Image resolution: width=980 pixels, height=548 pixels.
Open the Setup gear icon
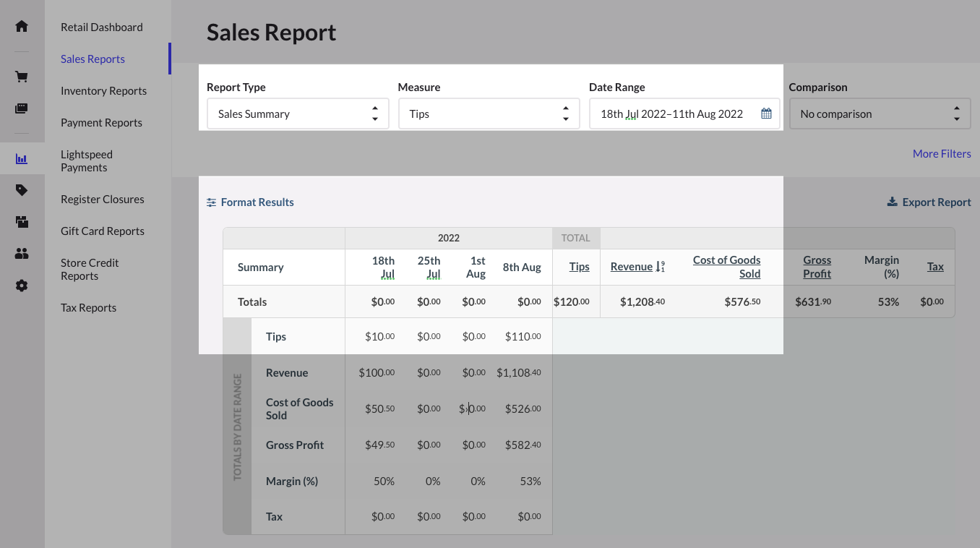coord(22,286)
